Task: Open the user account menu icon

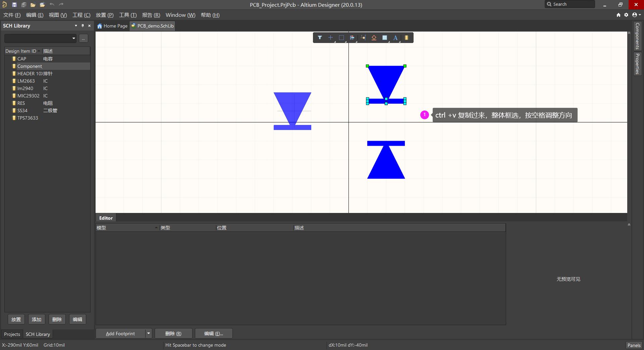Action: pyautogui.click(x=636, y=15)
